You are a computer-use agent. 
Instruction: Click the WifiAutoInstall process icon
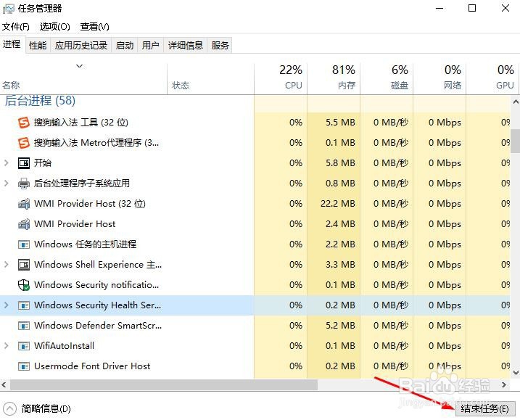click(x=24, y=346)
